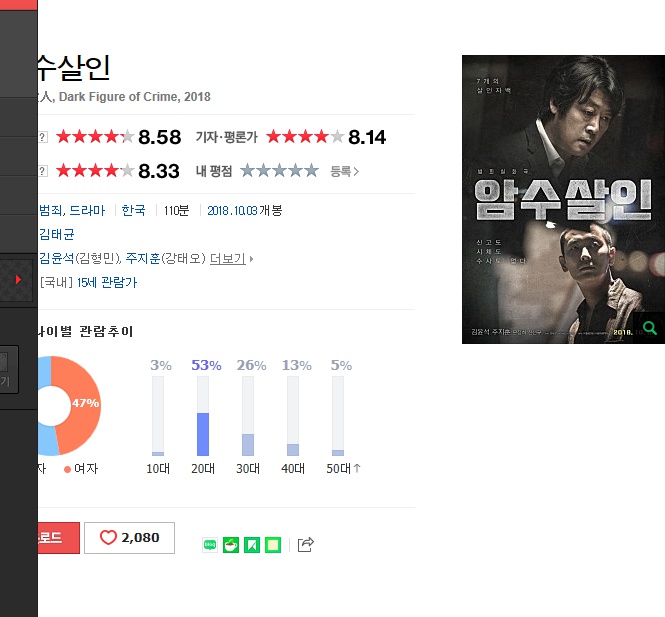This screenshot has height=617, width=665.
Task: Click the 15세 관람가 rating link
Action: pyautogui.click(x=107, y=282)
